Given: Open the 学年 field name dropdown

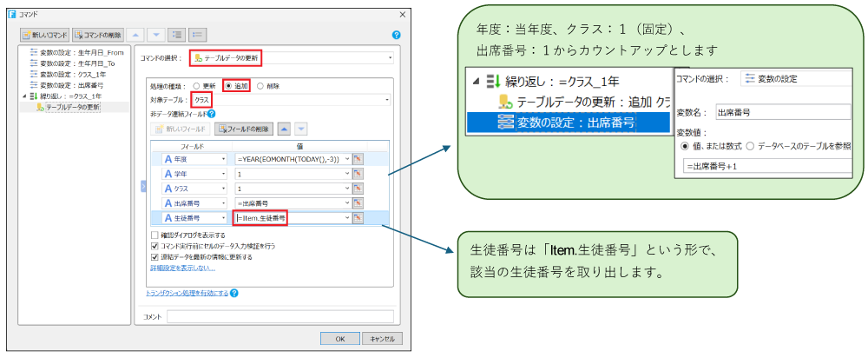Looking at the screenshot, I should pos(224,174).
